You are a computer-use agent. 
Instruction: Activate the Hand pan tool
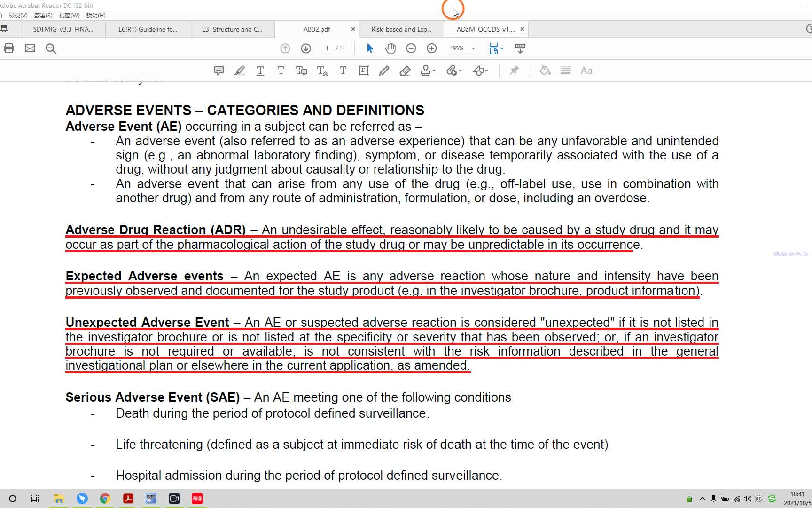(390, 48)
